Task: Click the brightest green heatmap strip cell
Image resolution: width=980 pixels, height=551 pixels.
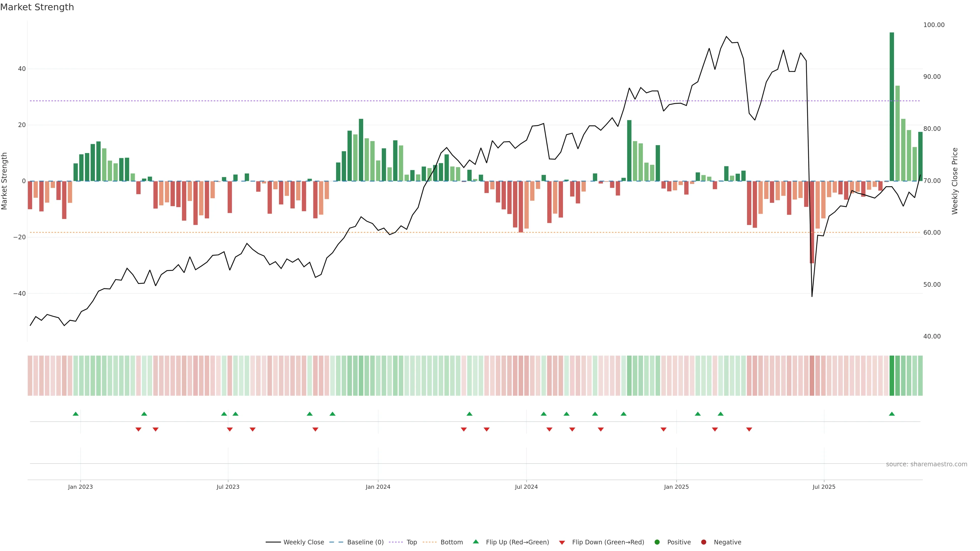Action: tap(892, 375)
